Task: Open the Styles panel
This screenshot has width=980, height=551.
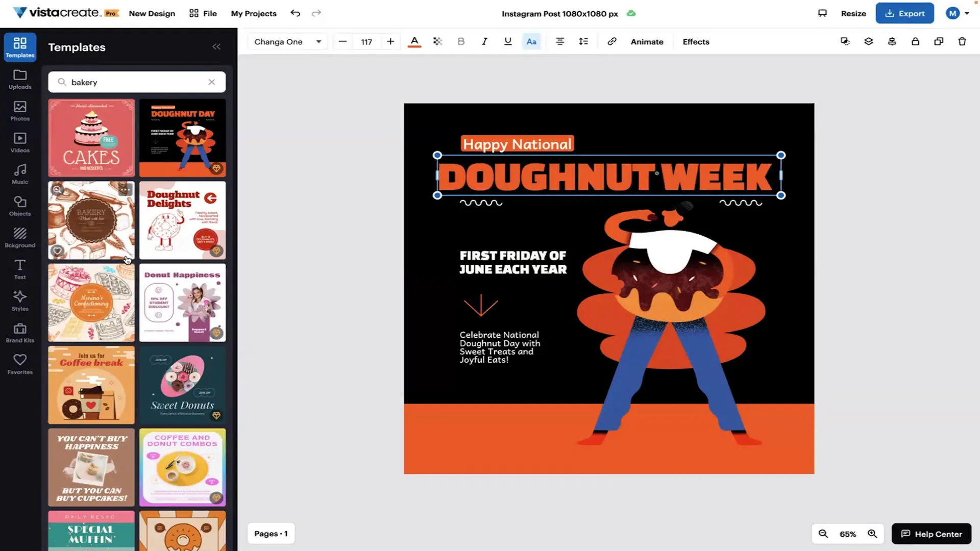Action: click(20, 301)
